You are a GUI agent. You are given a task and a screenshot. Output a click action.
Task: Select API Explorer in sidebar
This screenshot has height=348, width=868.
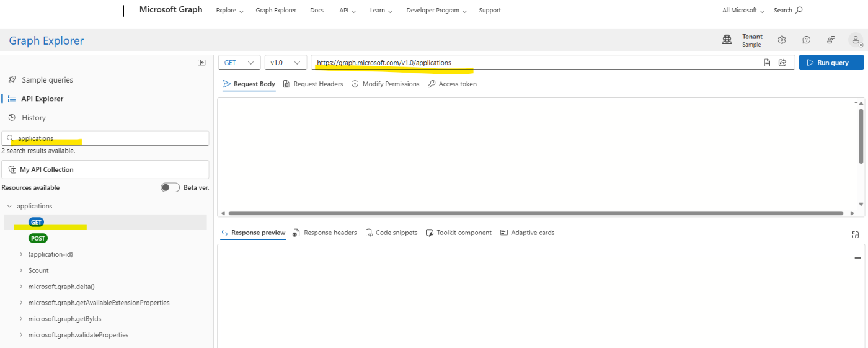42,99
